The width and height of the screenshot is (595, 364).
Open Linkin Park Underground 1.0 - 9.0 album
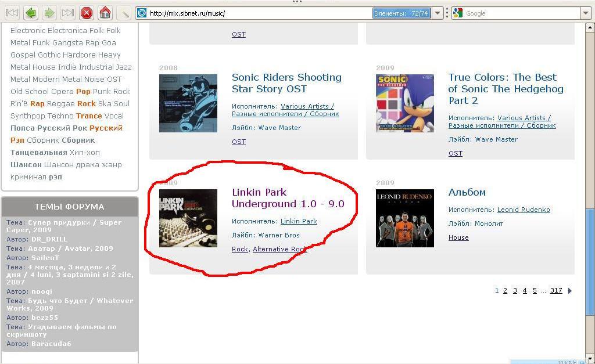click(288, 198)
